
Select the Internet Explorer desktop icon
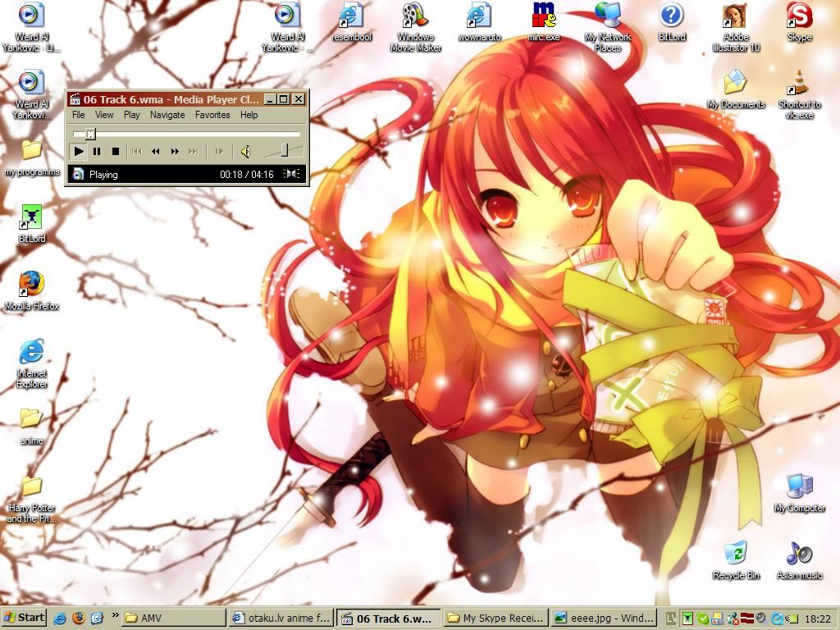point(32,364)
